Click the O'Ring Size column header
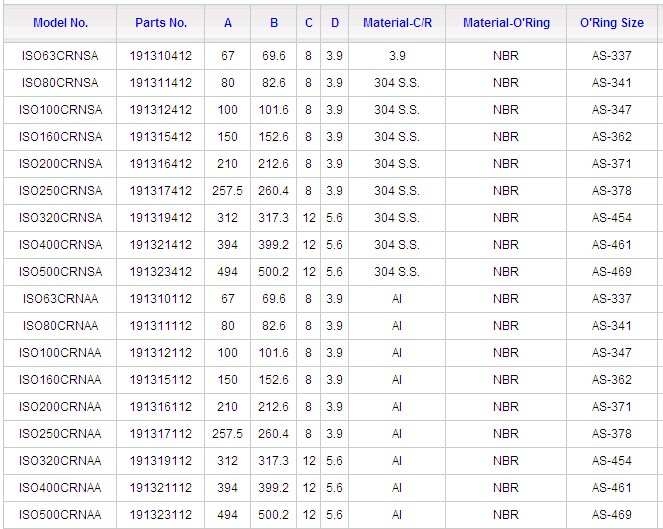Screen dimensions: 663x529 pos(611,22)
